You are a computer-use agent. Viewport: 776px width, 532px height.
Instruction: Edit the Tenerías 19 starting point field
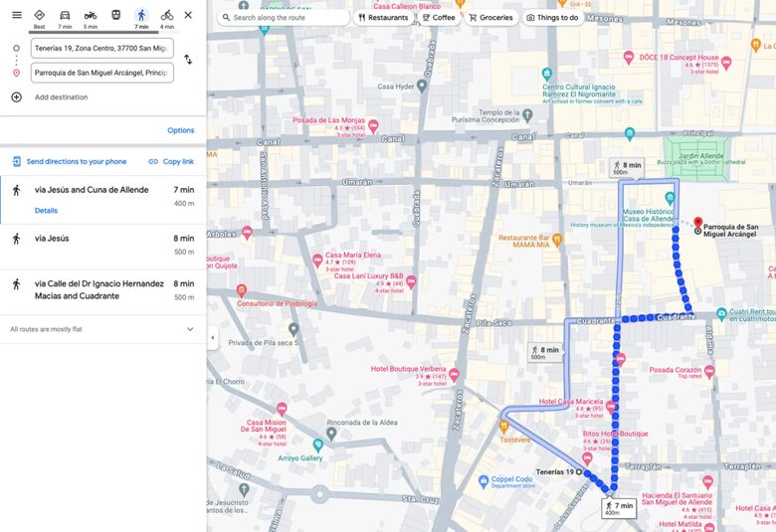(101, 48)
